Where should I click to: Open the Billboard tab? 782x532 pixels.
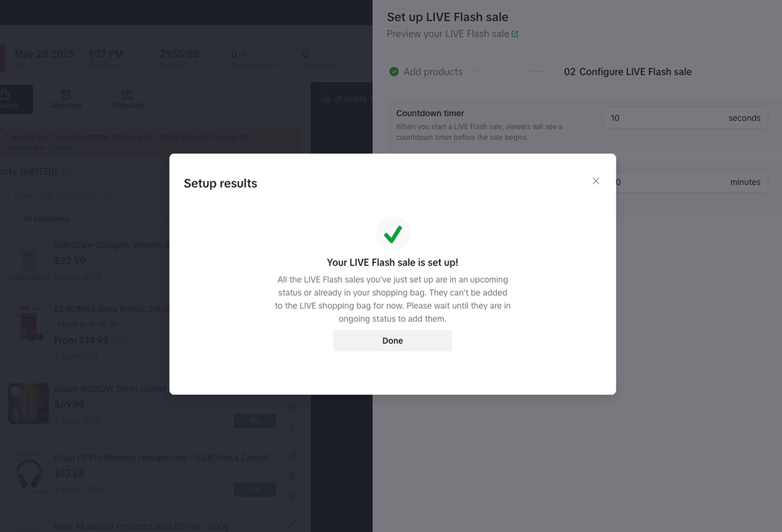(127, 99)
